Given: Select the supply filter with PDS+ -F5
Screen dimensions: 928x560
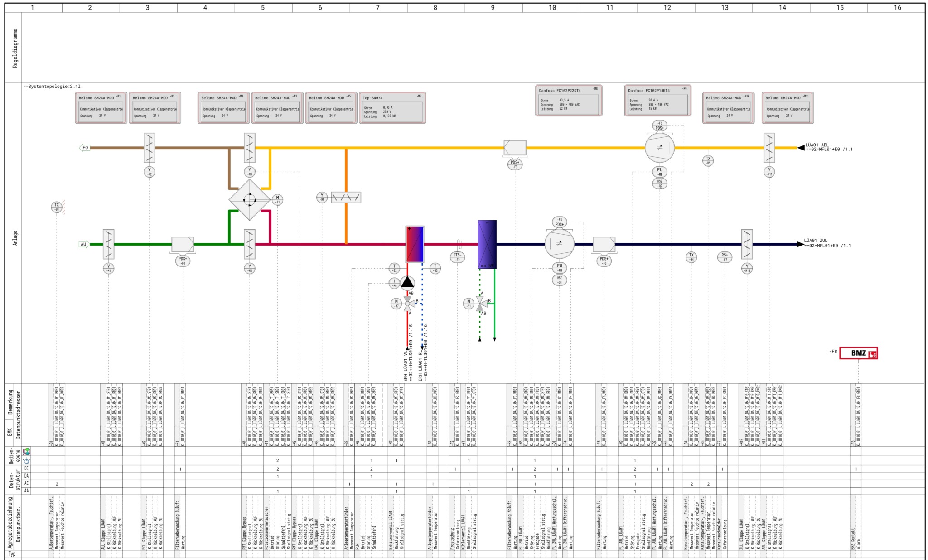Looking at the screenshot, I should (604, 244).
